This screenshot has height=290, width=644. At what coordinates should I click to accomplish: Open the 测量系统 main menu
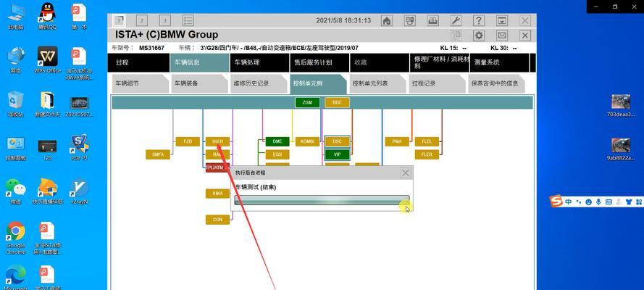(499, 62)
